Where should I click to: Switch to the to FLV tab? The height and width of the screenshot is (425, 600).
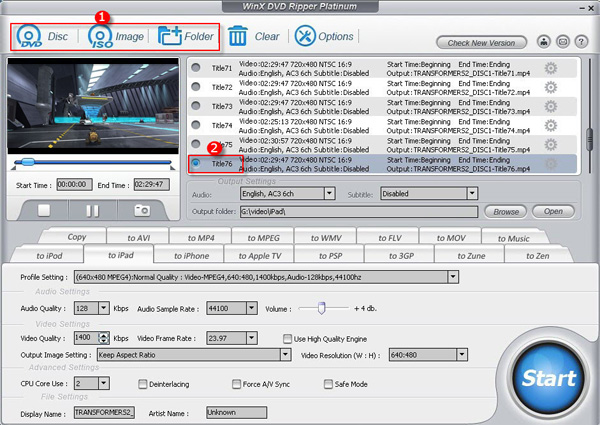(x=390, y=238)
